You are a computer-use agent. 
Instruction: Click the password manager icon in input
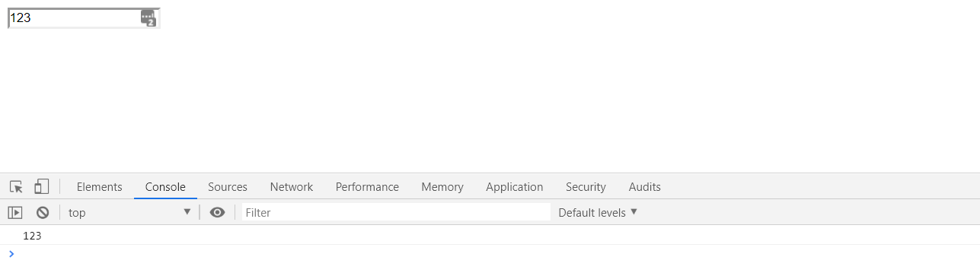148,18
